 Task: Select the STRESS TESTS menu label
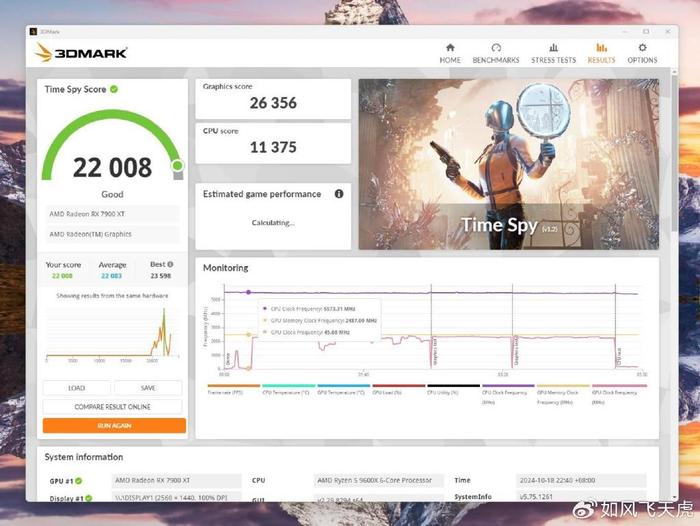click(554, 60)
